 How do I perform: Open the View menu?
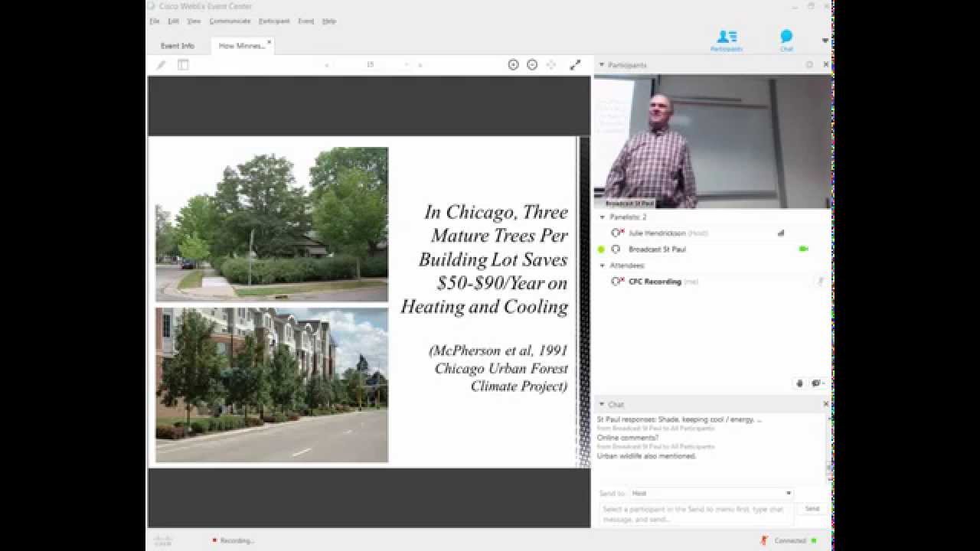(x=194, y=21)
